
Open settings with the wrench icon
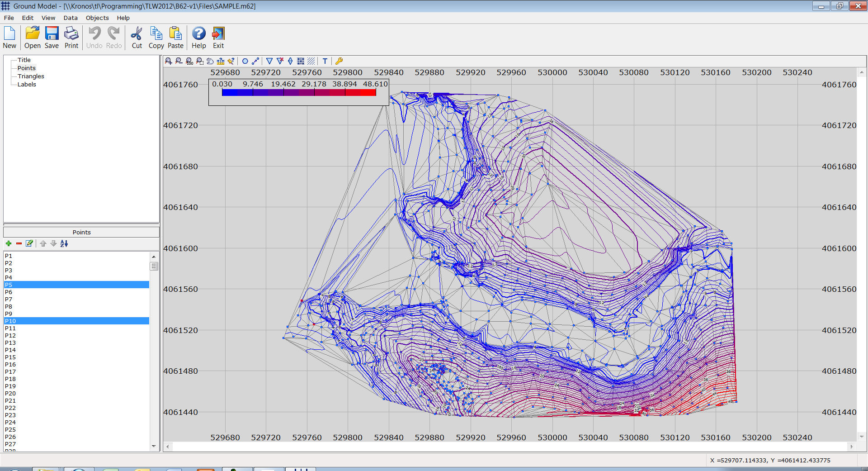(339, 61)
